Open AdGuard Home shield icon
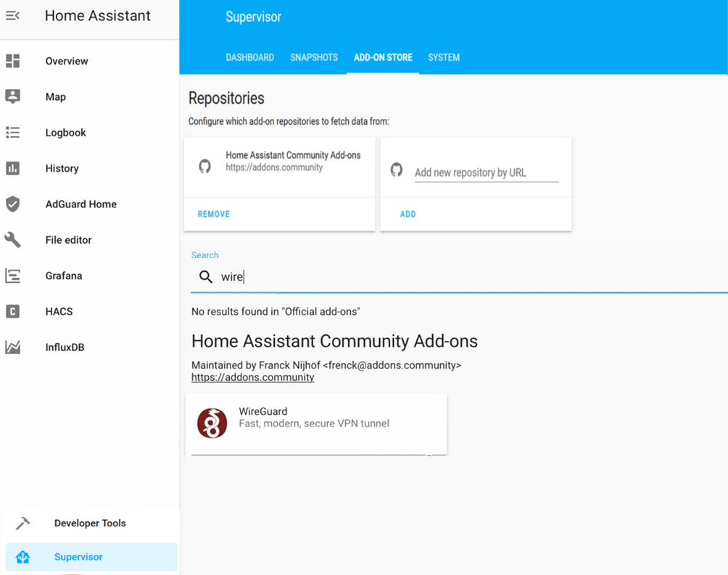The image size is (728, 575). click(13, 204)
